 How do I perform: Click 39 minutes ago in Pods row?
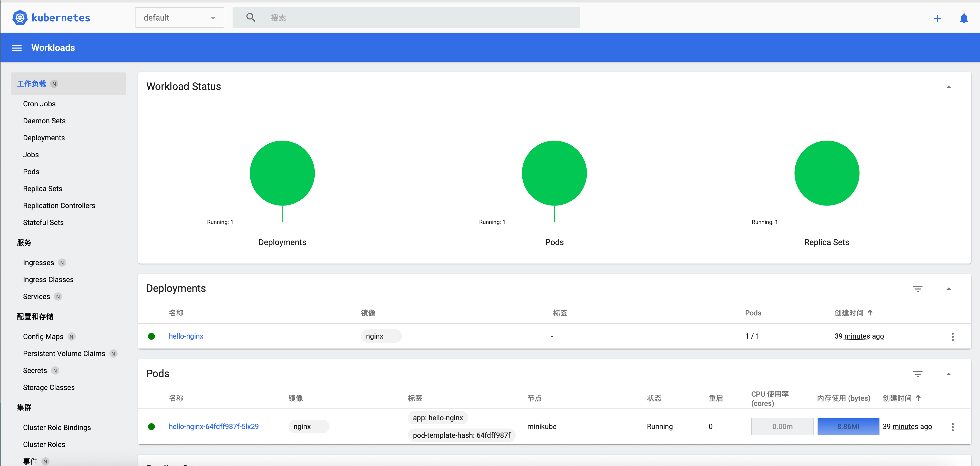click(x=907, y=427)
